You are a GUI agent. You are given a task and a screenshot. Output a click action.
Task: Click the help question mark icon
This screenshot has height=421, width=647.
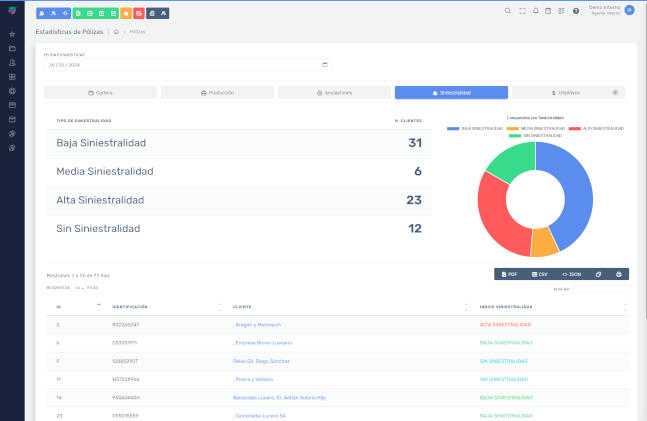coord(576,11)
